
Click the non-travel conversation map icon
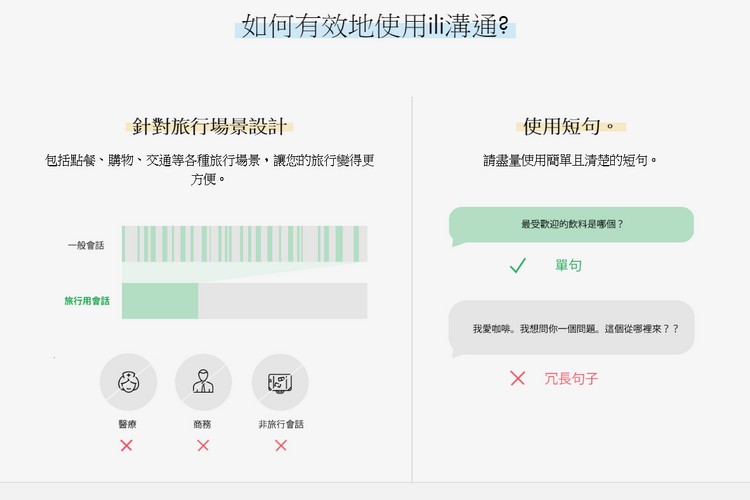(x=280, y=382)
